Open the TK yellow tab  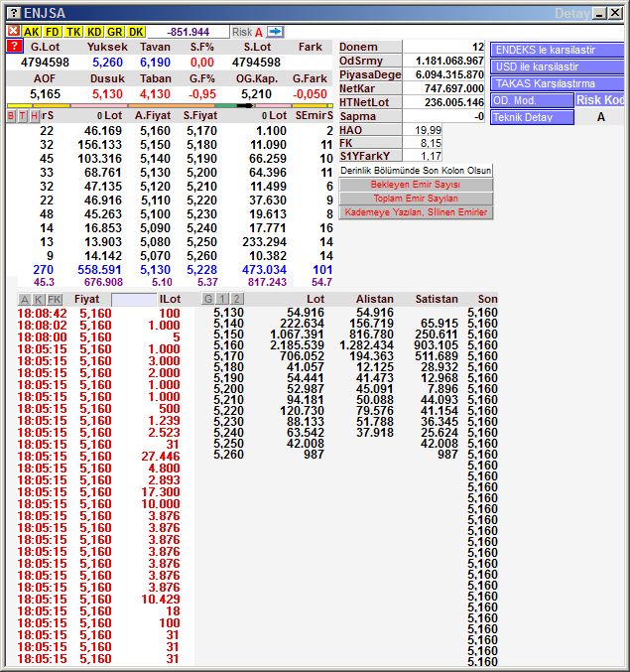click(x=73, y=32)
